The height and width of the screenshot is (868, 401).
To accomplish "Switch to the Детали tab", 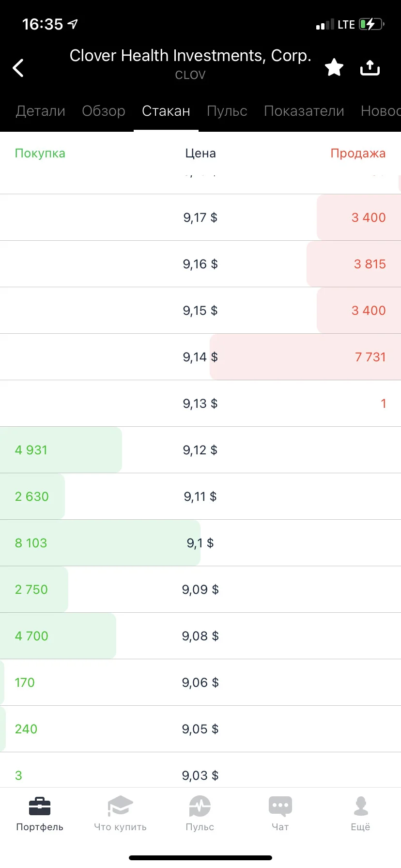I will (x=41, y=111).
